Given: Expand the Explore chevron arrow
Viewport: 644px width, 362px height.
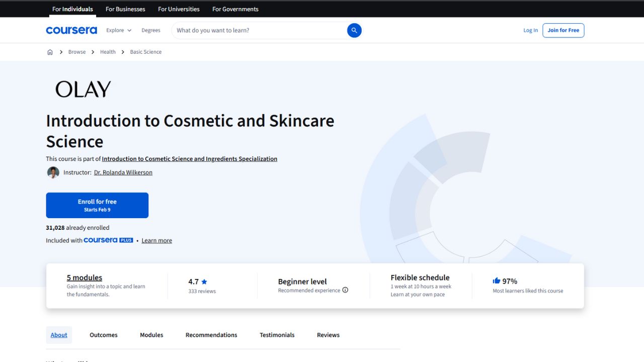Looking at the screenshot, I should (130, 30).
